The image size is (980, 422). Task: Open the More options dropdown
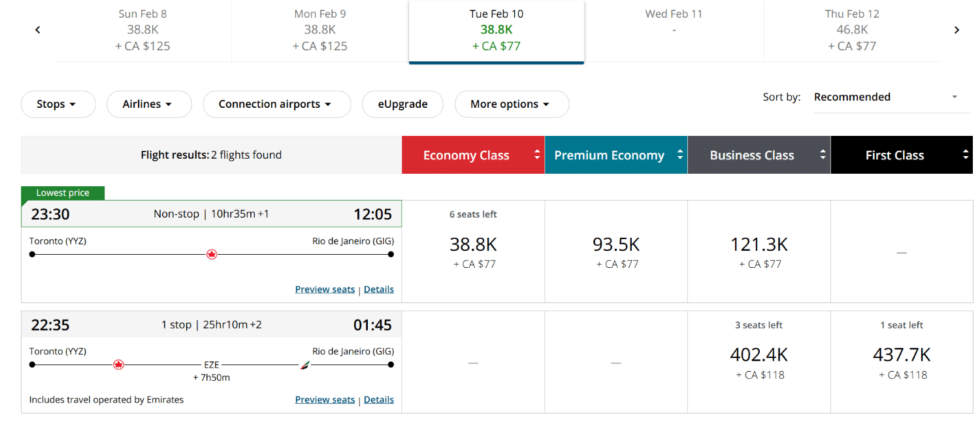point(512,104)
